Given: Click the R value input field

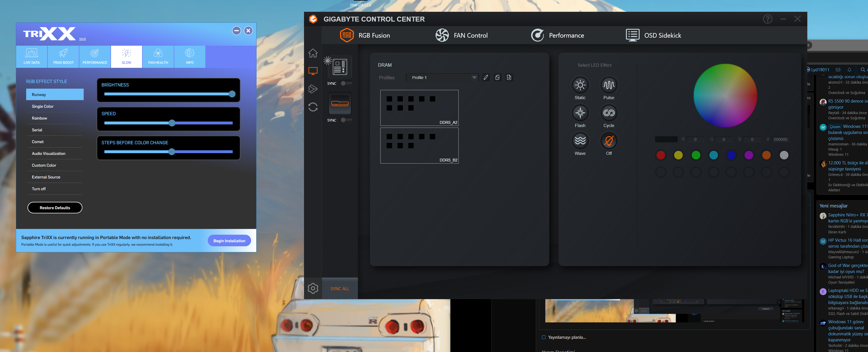Looking at the screenshot, I should 695,139.
